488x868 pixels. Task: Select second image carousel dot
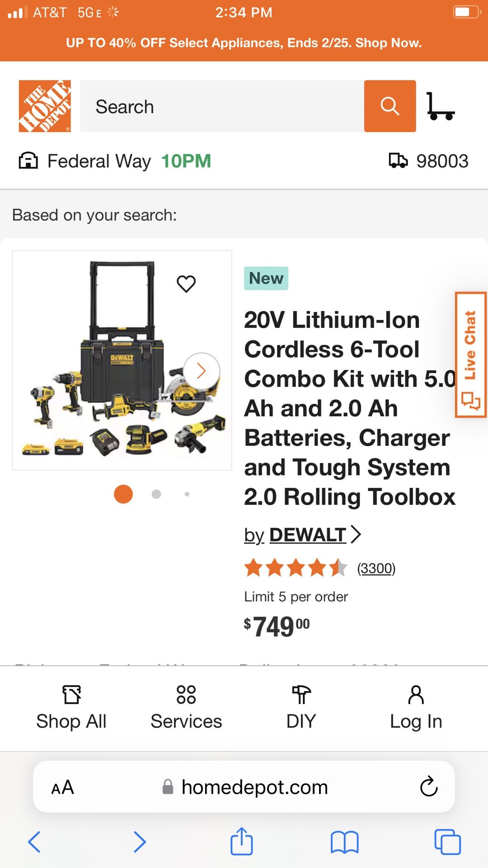(156, 494)
